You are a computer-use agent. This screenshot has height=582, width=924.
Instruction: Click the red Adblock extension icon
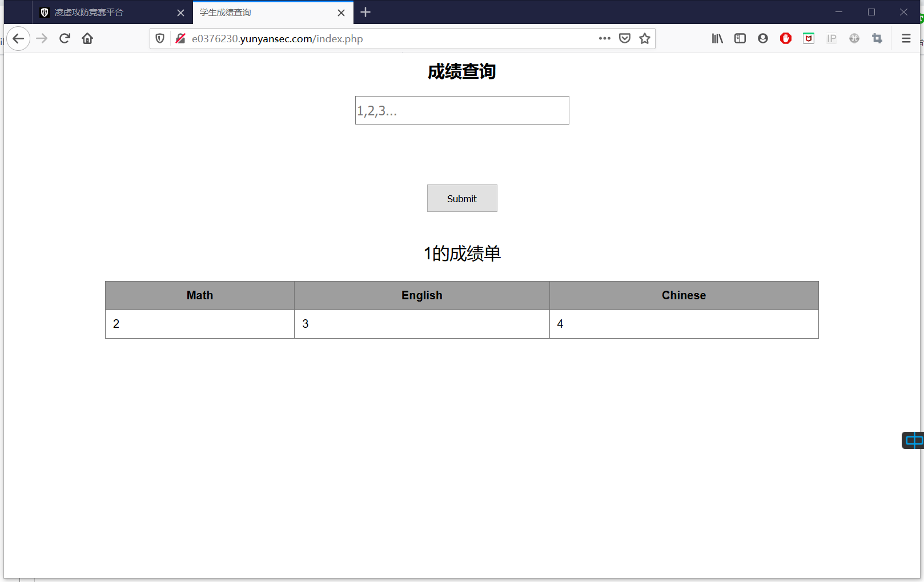click(786, 38)
